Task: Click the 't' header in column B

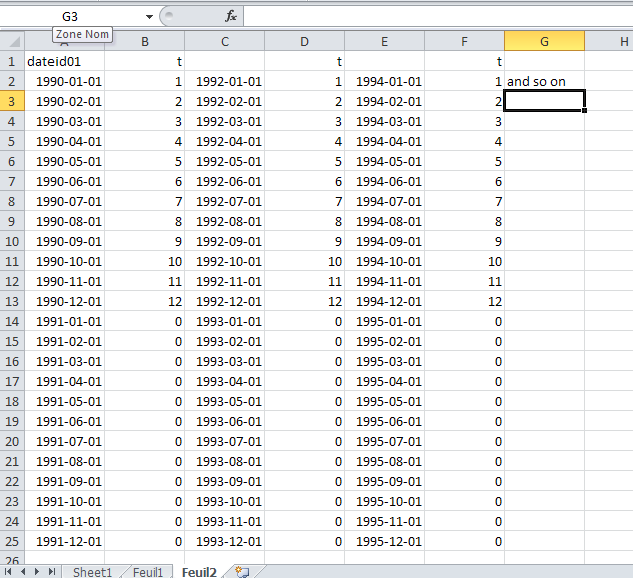Action: pos(145,61)
